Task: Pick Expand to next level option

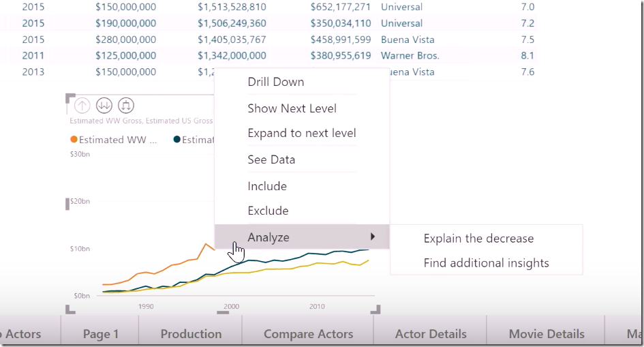Action: pyautogui.click(x=301, y=133)
